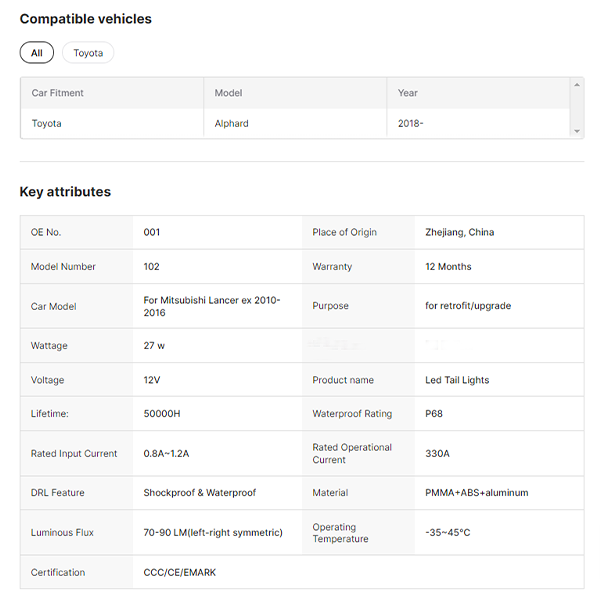This screenshot has height=600, width=600.
Task: Click the Alphard model cell
Action: pyautogui.click(x=232, y=124)
